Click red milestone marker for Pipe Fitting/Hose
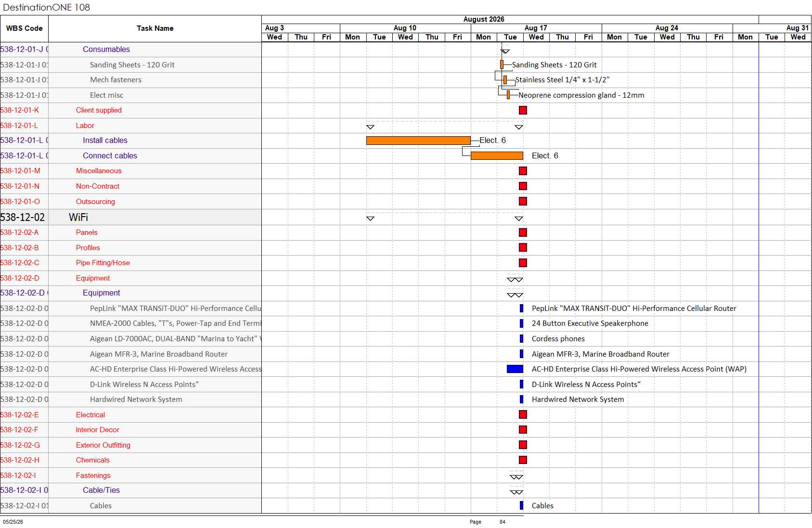The height and width of the screenshot is (528, 812). [523, 263]
